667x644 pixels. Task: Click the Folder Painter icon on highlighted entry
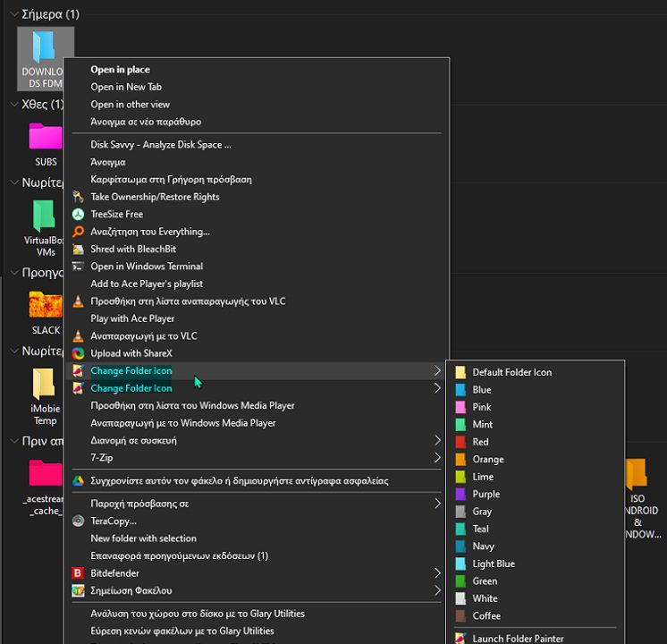pyautogui.click(x=78, y=370)
